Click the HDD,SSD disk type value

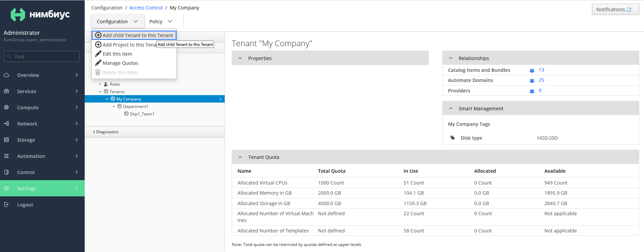pyautogui.click(x=547, y=138)
